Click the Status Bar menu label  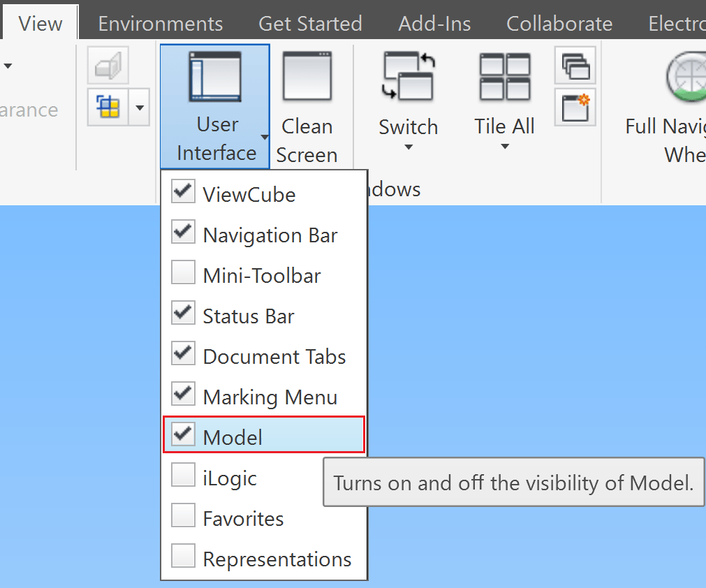click(x=249, y=316)
